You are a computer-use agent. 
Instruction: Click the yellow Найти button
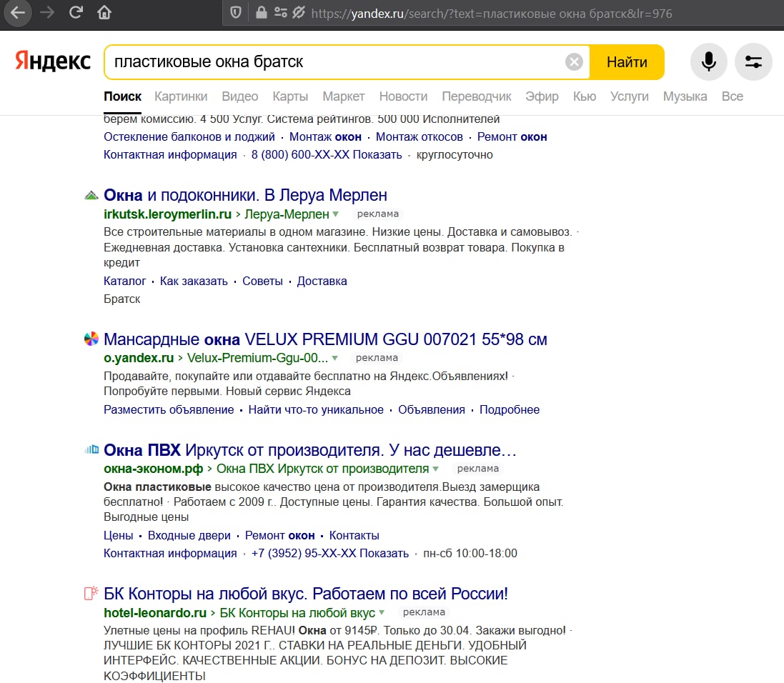[x=627, y=62]
